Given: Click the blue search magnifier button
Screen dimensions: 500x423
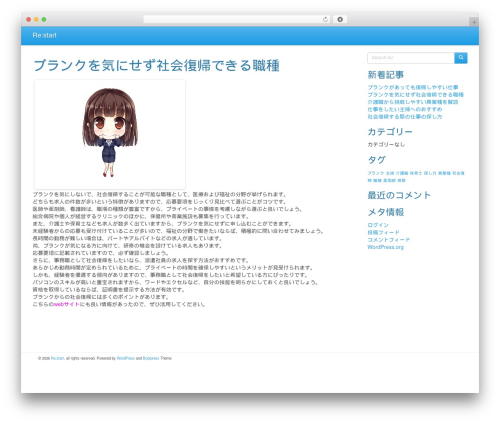Looking at the screenshot, I should pos(461,58).
